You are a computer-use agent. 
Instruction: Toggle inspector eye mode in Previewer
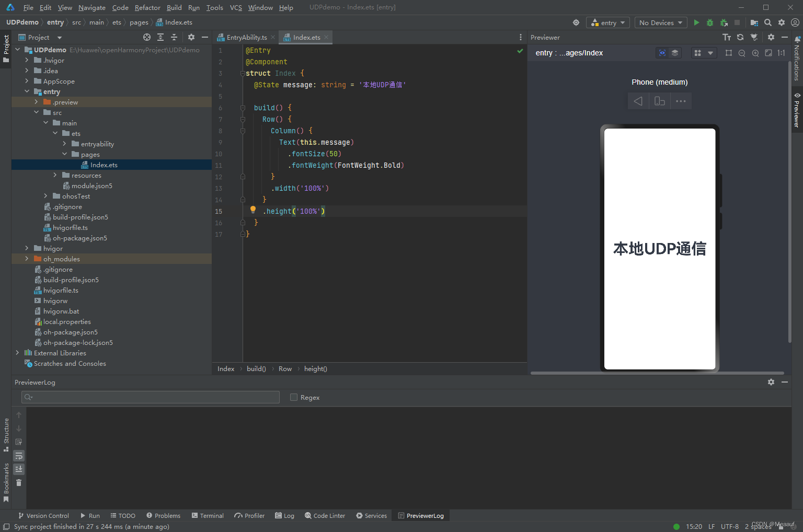[x=662, y=53]
